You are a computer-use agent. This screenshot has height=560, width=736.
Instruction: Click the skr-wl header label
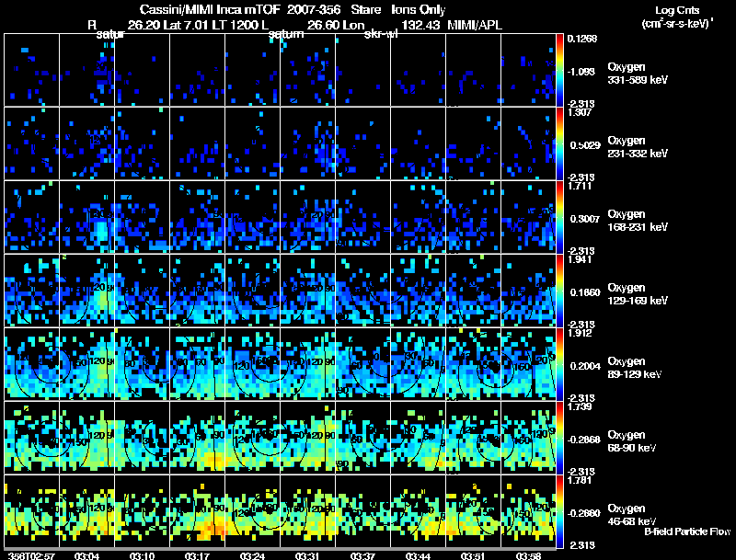[x=381, y=34]
